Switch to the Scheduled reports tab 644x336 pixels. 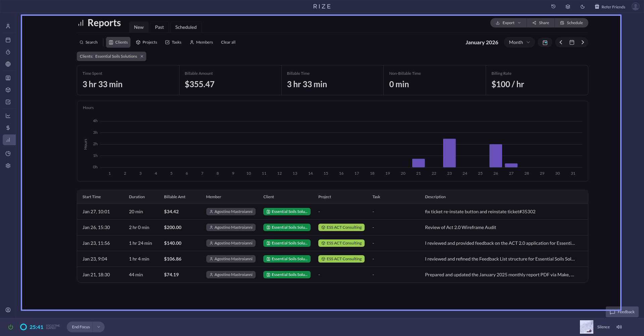pyautogui.click(x=186, y=27)
